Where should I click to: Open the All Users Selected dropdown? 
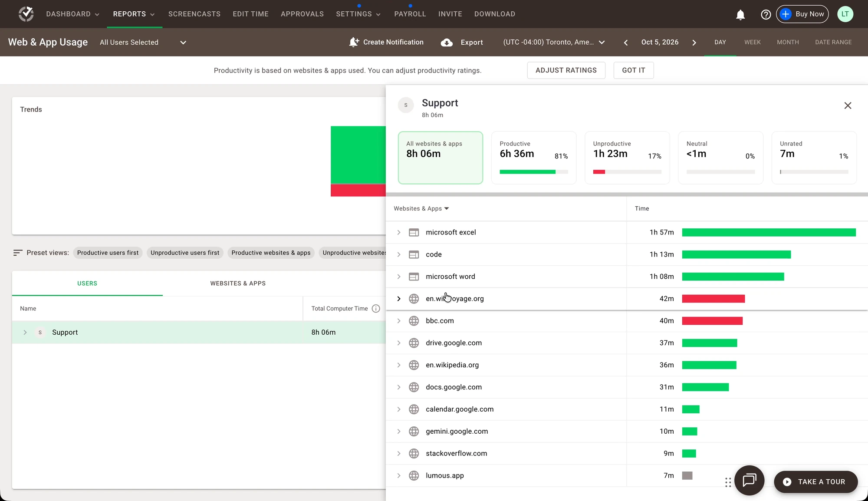point(143,43)
